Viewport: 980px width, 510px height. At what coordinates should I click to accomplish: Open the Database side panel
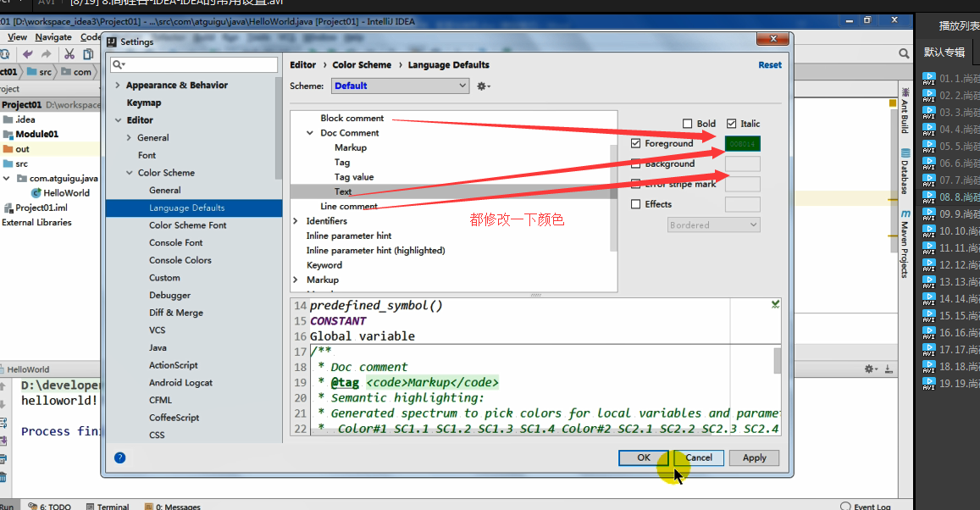[x=905, y=170]
